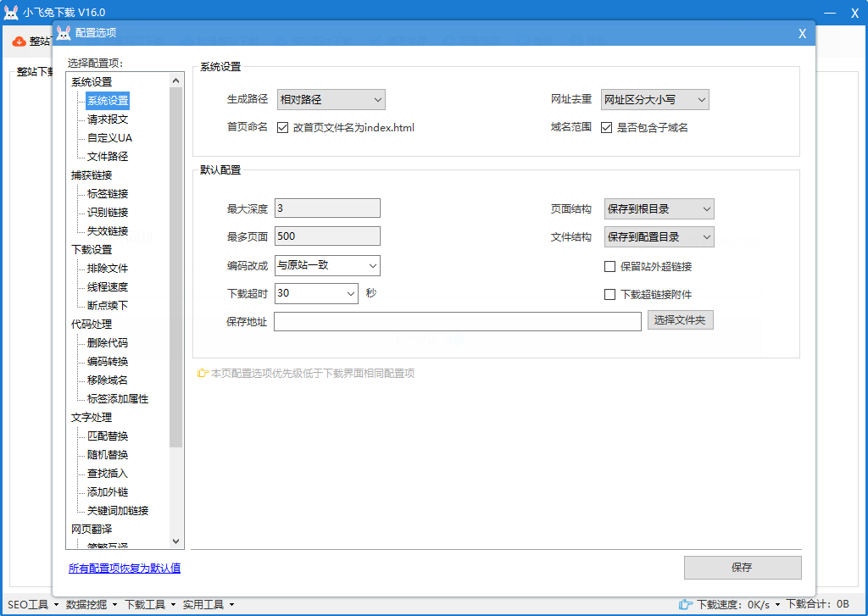Toggle 是否包含子域名 checkbox
Screen dimensions: 868x616
(607, 128)
